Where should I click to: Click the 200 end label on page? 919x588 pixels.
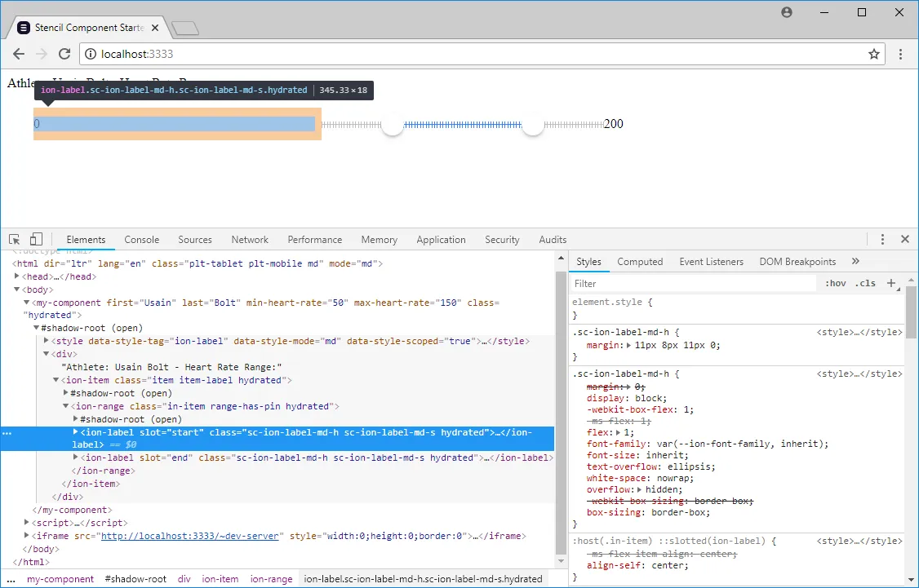coord(613,124)
